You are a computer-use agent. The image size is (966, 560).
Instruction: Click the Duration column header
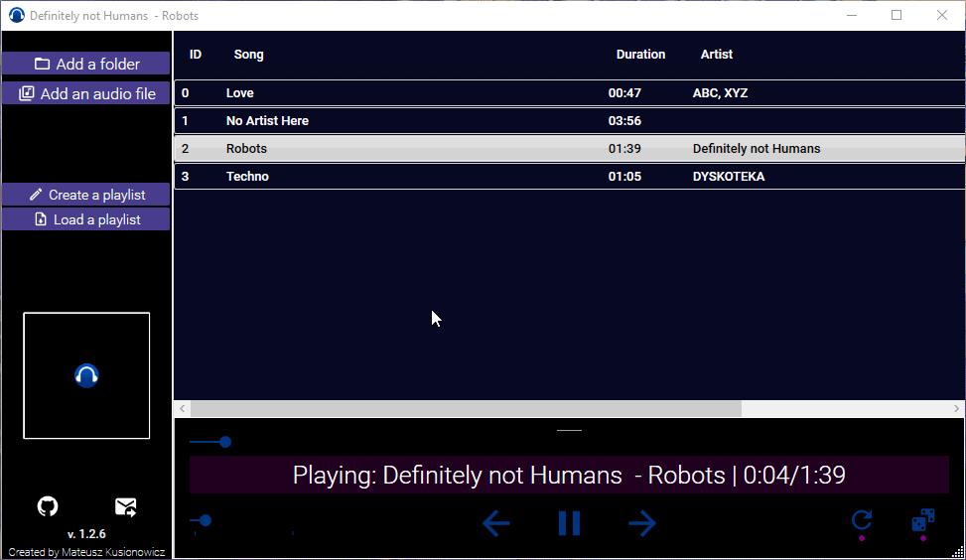[x=640, y=55]
